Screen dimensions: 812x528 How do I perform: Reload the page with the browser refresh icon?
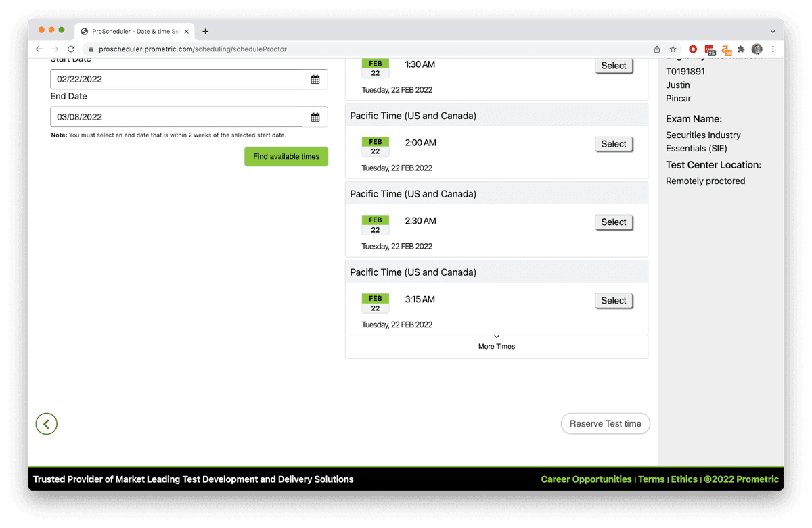pyautogui.click(x=71, y=49)
